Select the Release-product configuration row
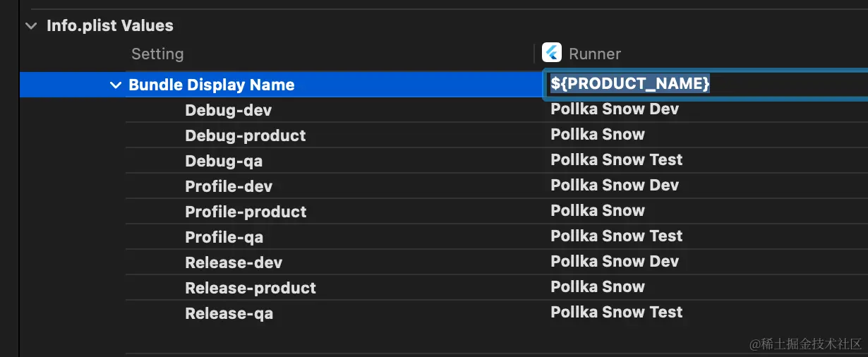The width and height of the screenshot is (868, 357). [250, 289]
